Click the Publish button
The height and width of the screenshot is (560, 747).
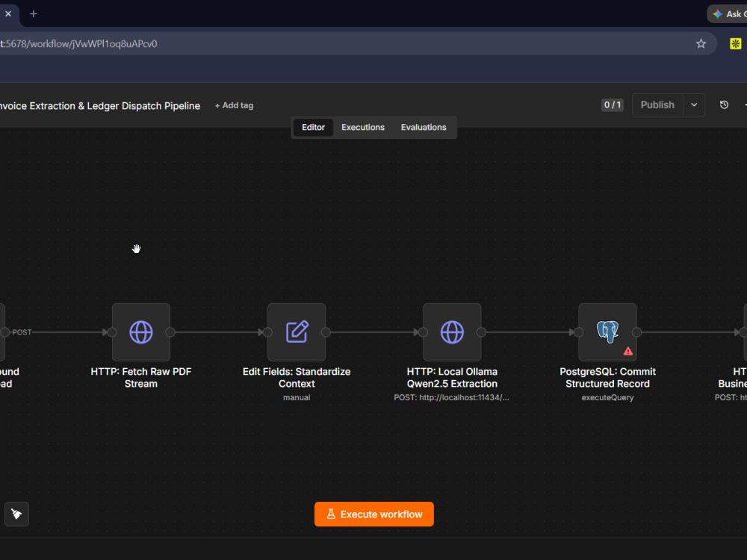coord(657,105)
